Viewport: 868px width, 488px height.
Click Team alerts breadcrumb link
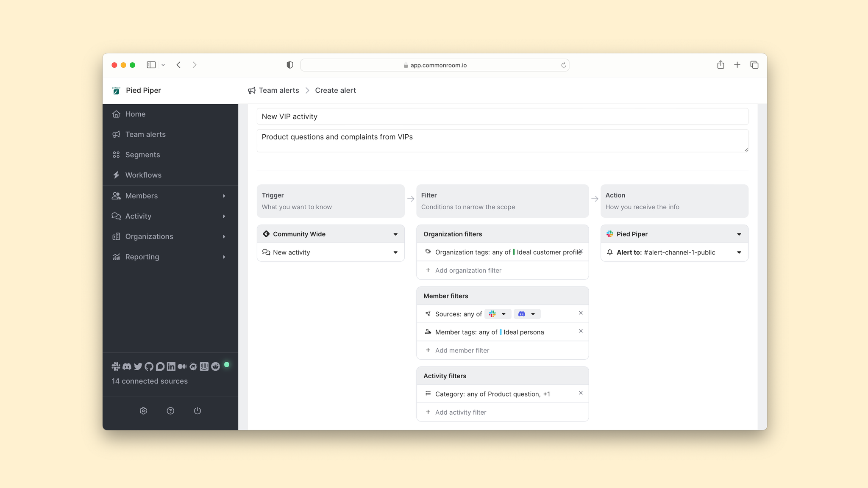[278, 90]
